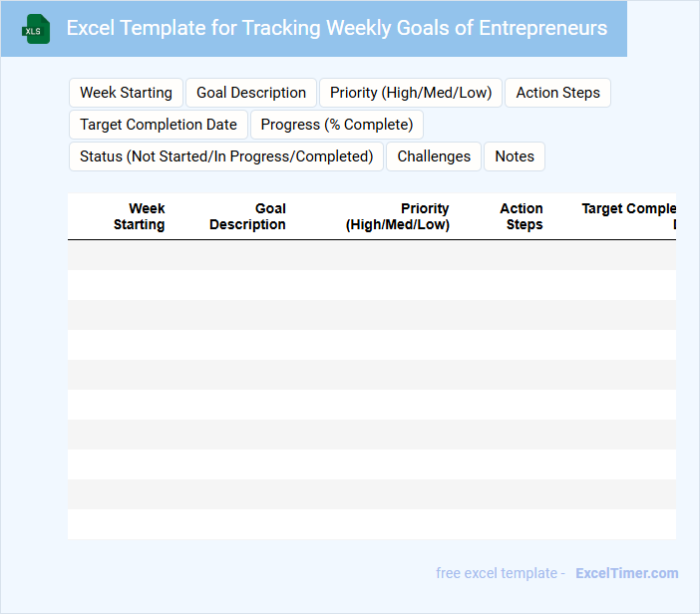Screen dimensions: 700x614
Task: Select the Goal Description tag
Action: (251, 93)
